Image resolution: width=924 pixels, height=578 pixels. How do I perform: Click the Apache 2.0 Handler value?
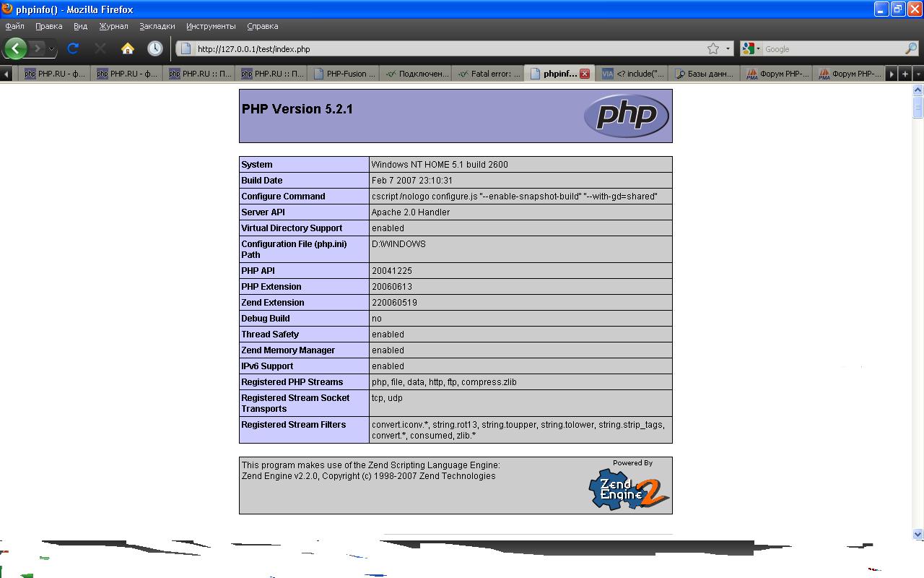pos(411,212)
